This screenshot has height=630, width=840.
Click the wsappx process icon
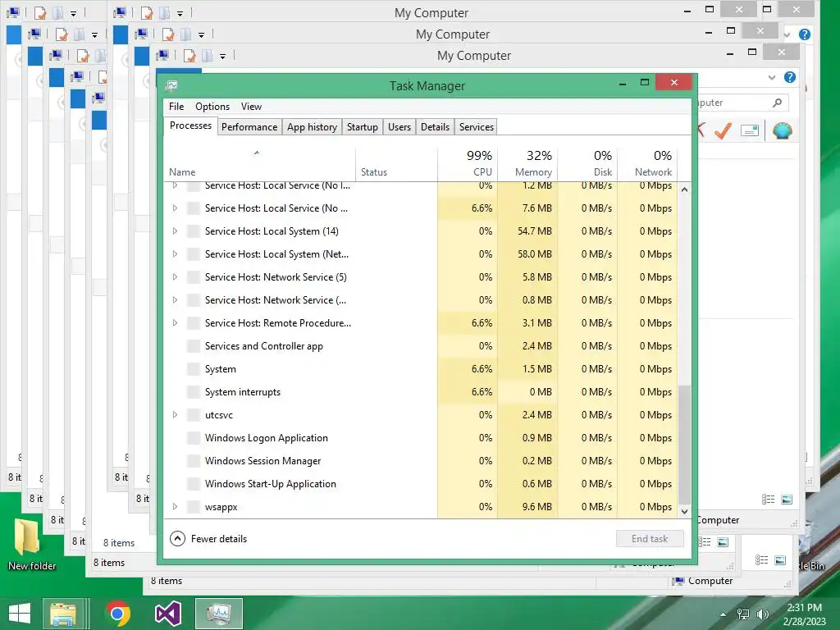tap(194, 507)
